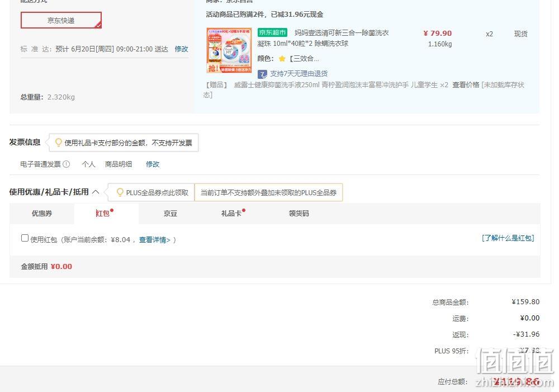The height and width of the screenshot is (392, 559).
Task: Click the ¥79.90 item price
Action: pyautogui.click(x=438, y=33)
